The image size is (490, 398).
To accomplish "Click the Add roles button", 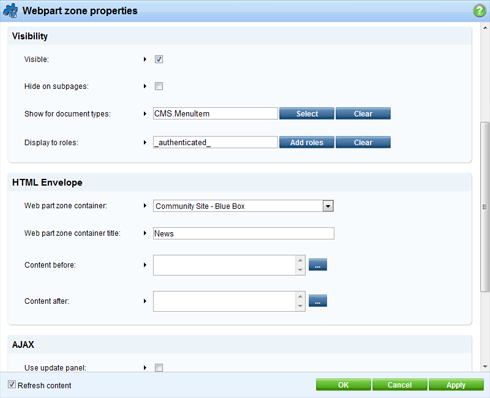I will click(x=307, y=142).
